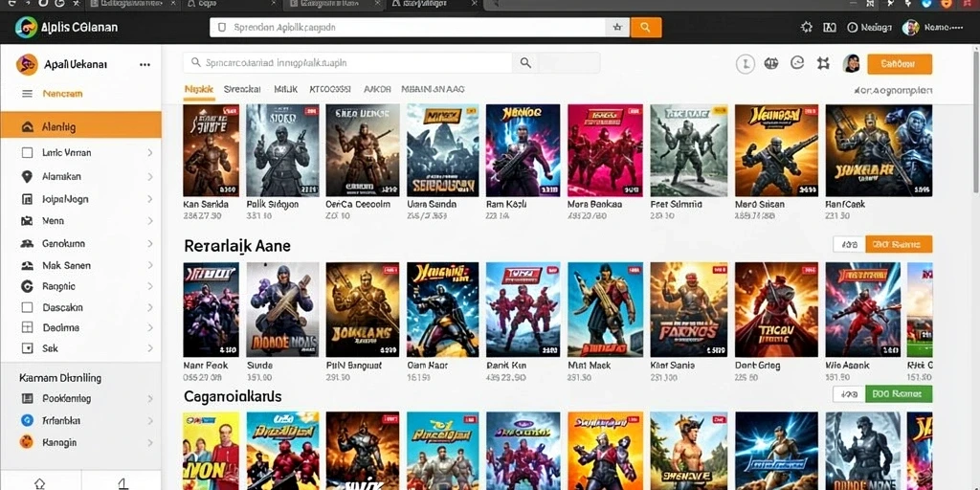This screenshot has height=490, width=980.
Task: Click the location pin icon beside Alamakan
Action: pos(27,177)
